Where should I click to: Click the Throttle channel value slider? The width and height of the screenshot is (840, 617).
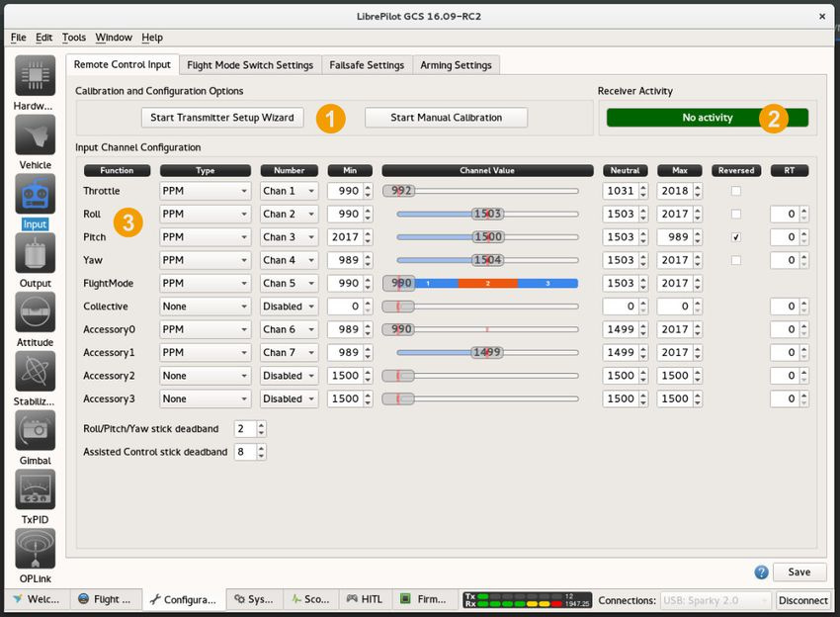tap(480, 191)
